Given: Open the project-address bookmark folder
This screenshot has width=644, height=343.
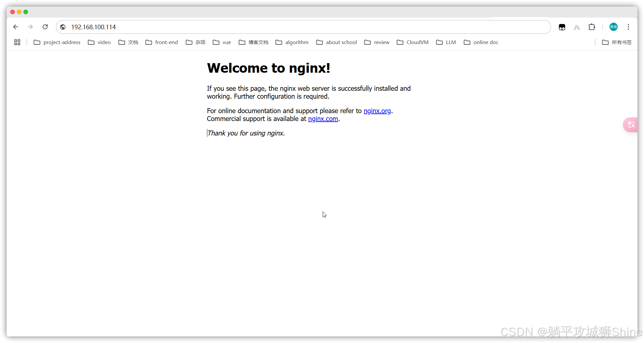Looking at the screenshot, I should (57, 42).
